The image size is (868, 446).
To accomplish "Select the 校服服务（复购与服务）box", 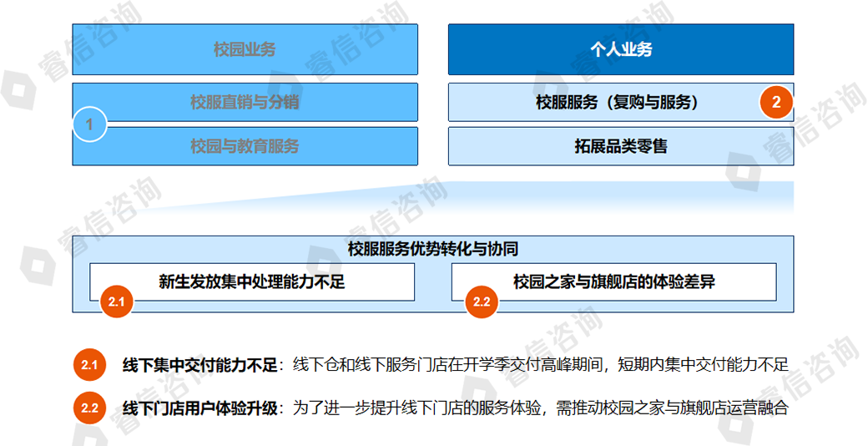I will tap(616, 103).
